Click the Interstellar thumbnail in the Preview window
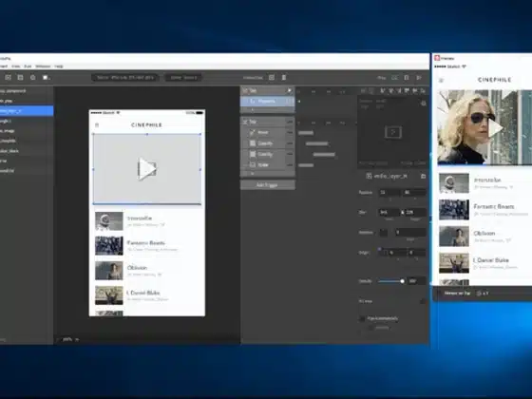This screenshot has width=532, height=399. (454, 183)
